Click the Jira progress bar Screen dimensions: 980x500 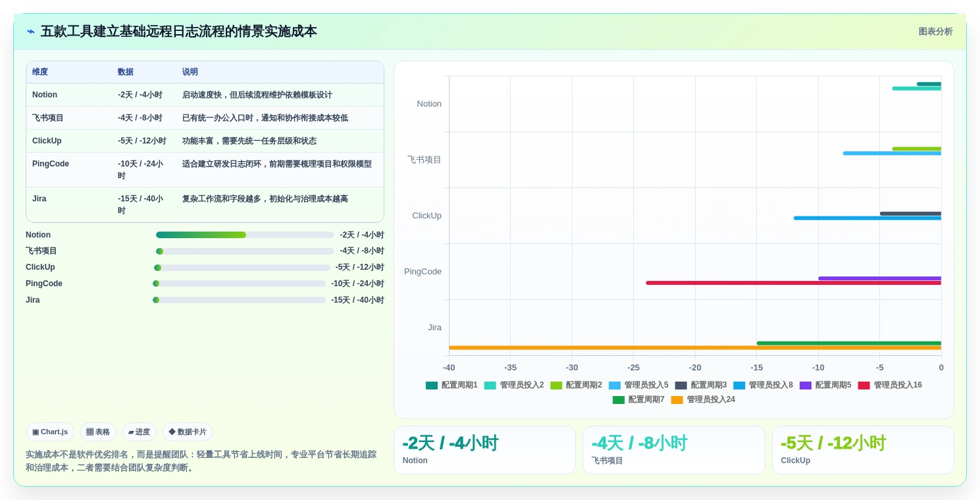click(239, 300)
